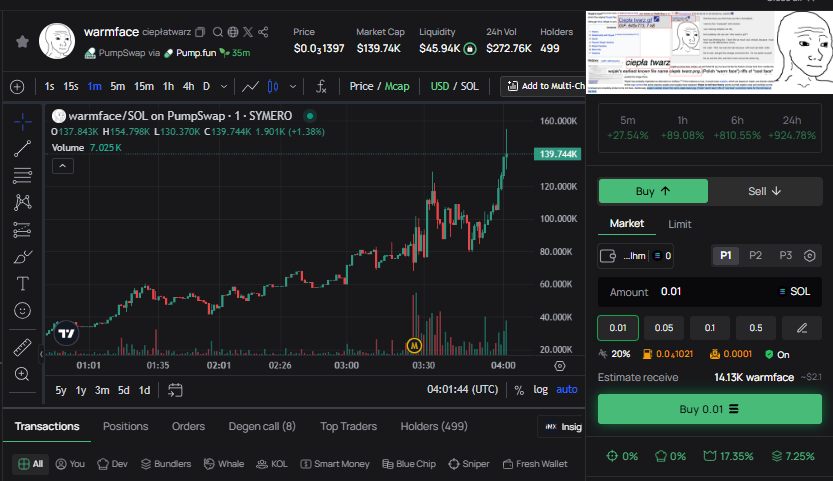The height and width of the screenshot is (481, 833).
Task: Choose 0.5 SOL quick amount
Action: 755,328
